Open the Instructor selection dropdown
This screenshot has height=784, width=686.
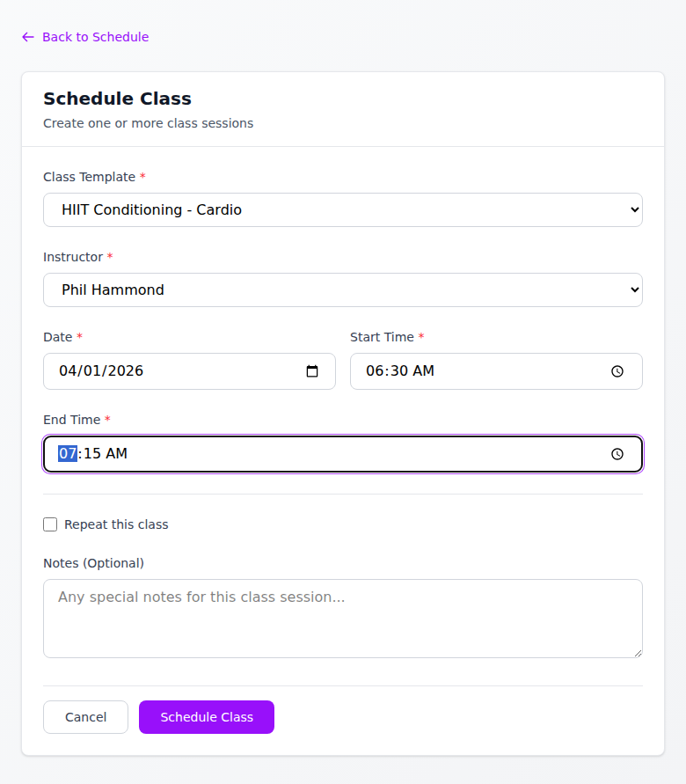pyautogui.click(x=343, y=289)
